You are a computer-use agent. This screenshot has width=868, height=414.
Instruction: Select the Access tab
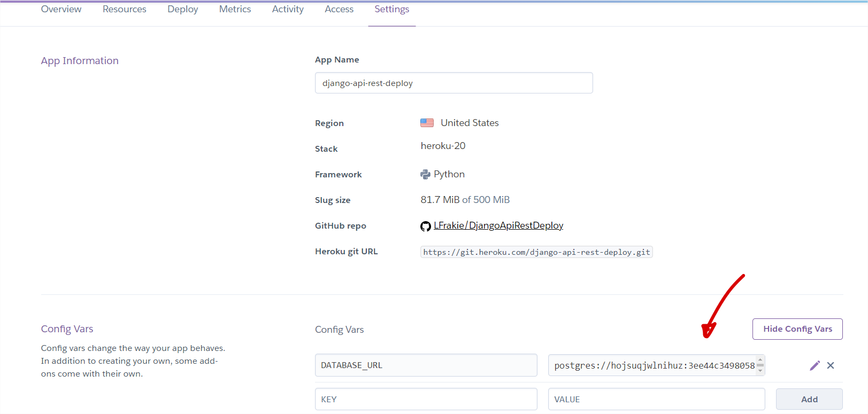339,10
